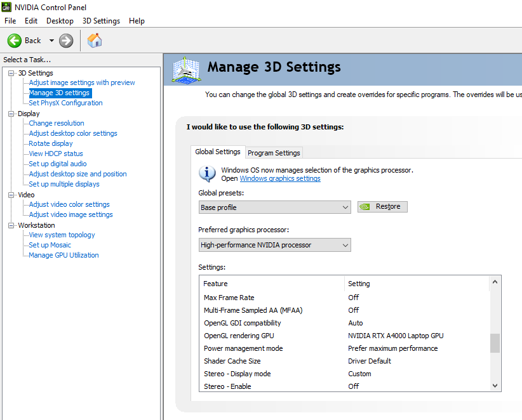The image size is (522, 420).
Task: Collapse the 3D Settings tree branch
Action: [x=11, y=72]
